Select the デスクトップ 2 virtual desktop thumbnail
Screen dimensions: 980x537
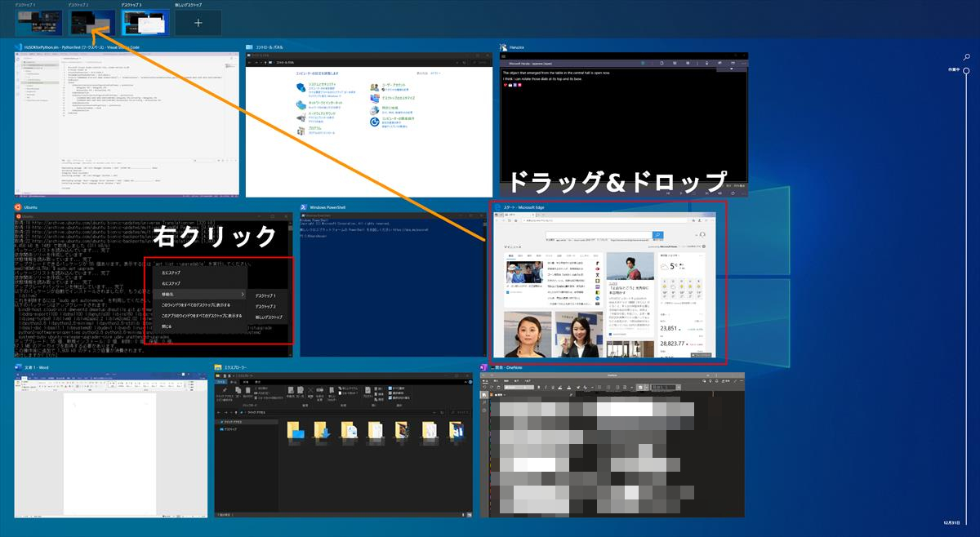[91, 22]
